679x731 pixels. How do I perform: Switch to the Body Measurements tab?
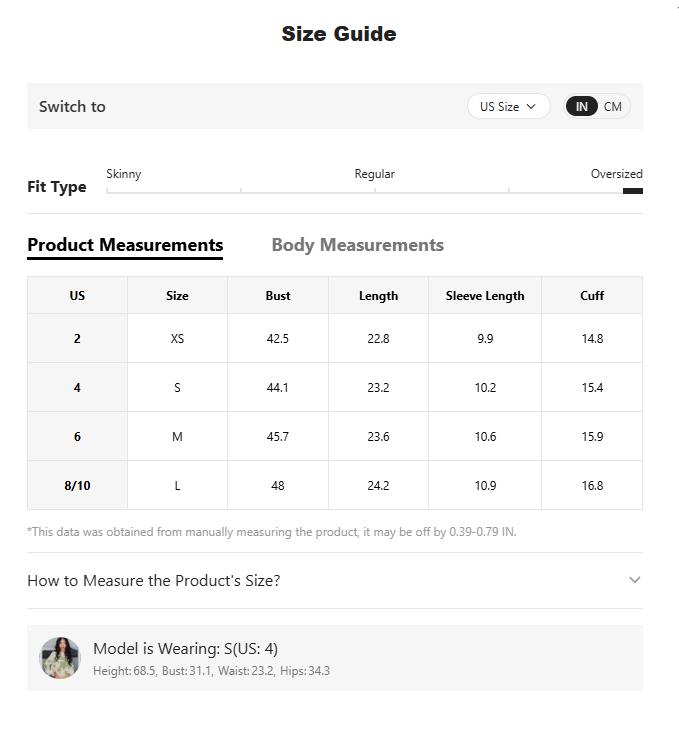click(x=357, y=245)
